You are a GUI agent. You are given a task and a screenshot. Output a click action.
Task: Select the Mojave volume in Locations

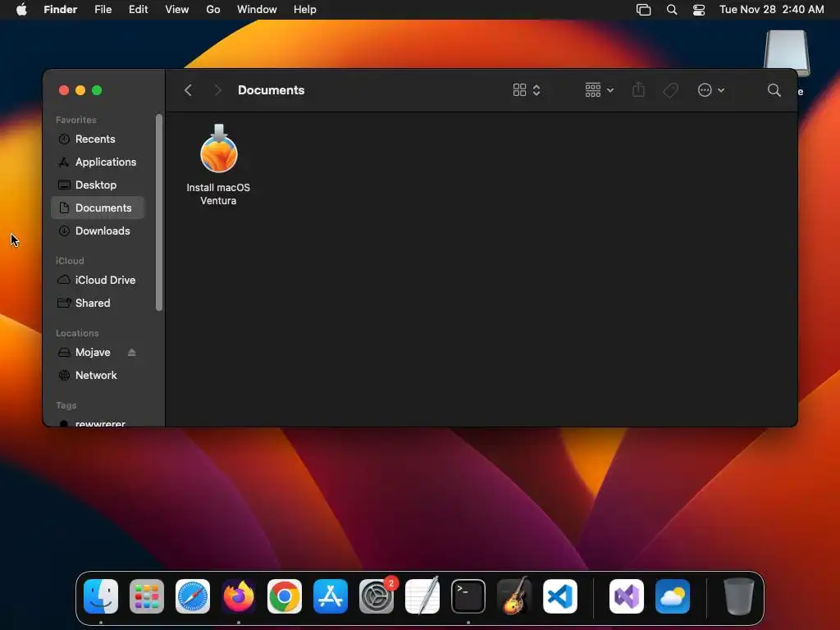coord(93,353)
